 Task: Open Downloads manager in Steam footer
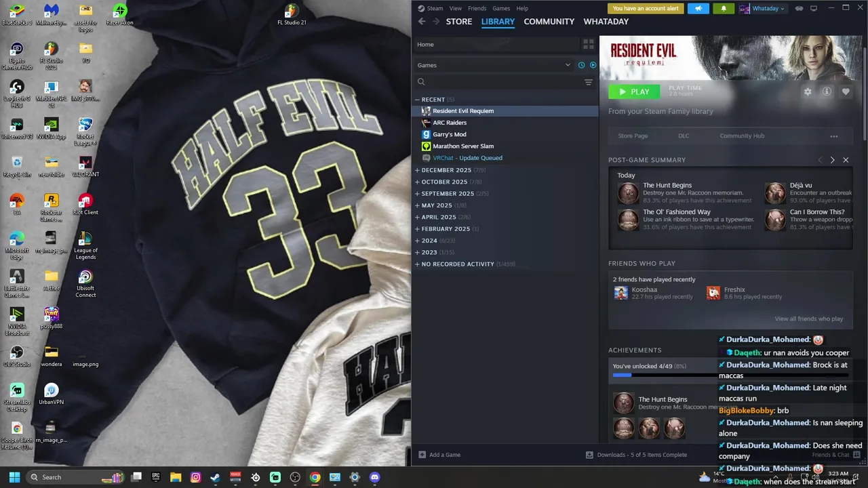(637, 455)
